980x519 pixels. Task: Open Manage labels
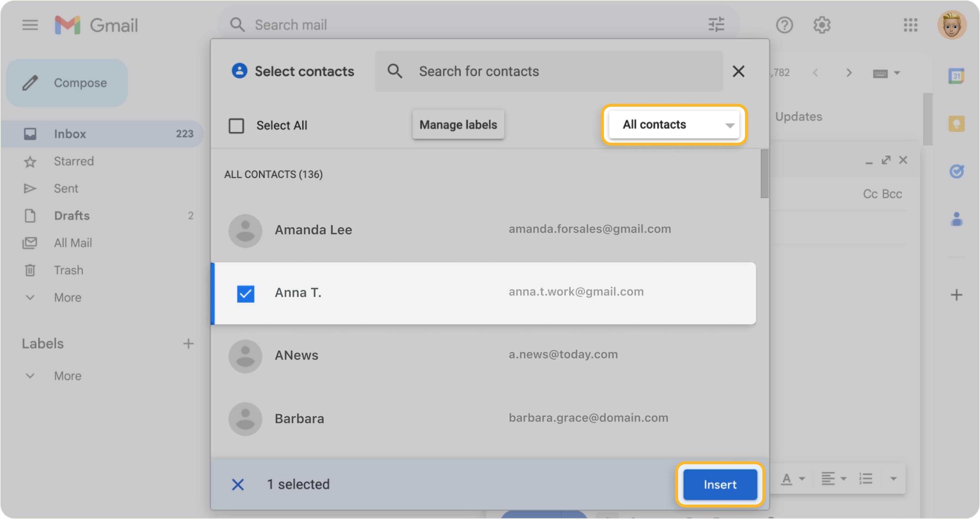(458, 124)
